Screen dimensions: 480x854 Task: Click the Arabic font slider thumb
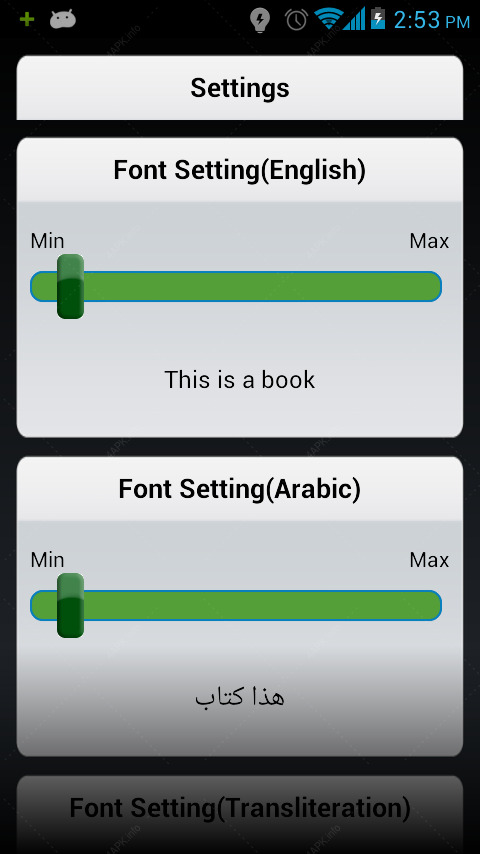click(x=70, y=605)
